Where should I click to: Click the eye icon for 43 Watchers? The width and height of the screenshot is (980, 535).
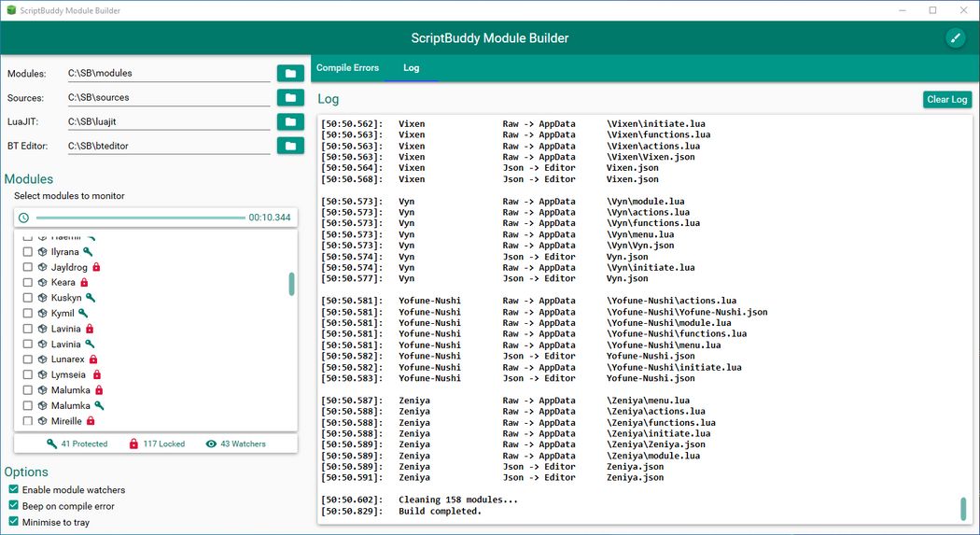pyautogui.click(x=210, y=444)
